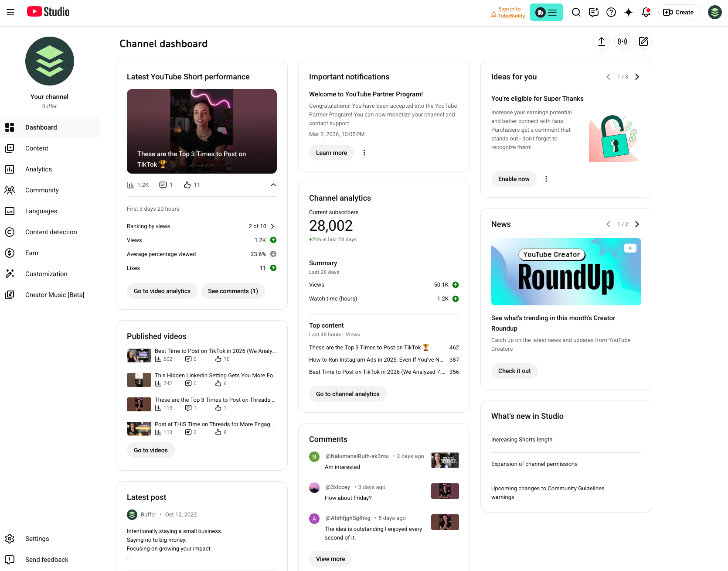728x571 pixels.
Task: Click the hamburger menu icon
Action: 10,12
